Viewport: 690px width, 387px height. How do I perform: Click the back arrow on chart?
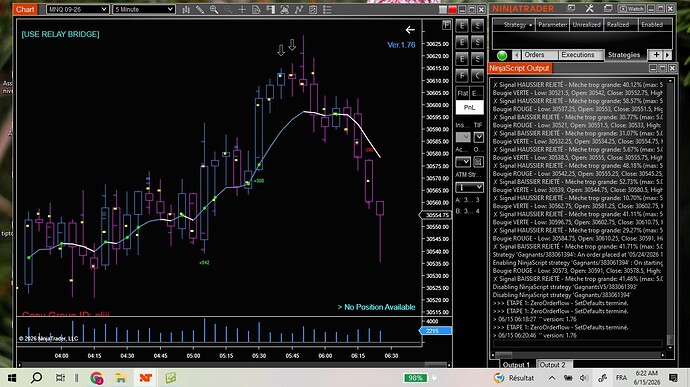pyautogui.click(x=410, y=30)
